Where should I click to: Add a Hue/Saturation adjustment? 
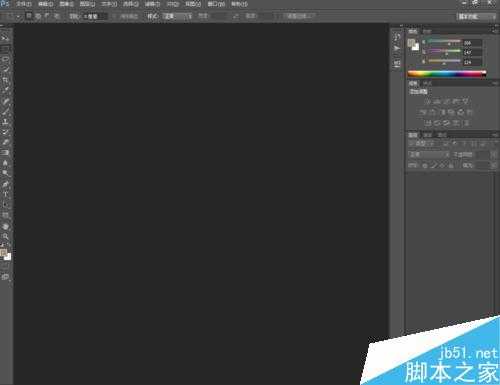click(x=423, y=112)
